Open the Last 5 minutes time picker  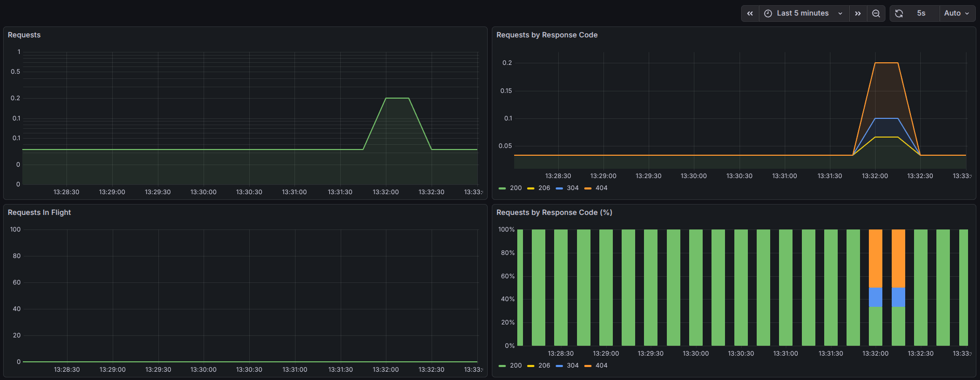pyautogui.click(x=804, y=13)
